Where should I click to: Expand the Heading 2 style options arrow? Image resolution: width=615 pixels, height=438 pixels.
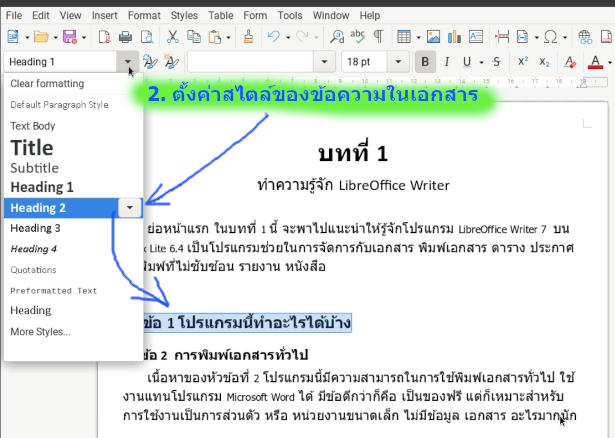tap(130, 208)
